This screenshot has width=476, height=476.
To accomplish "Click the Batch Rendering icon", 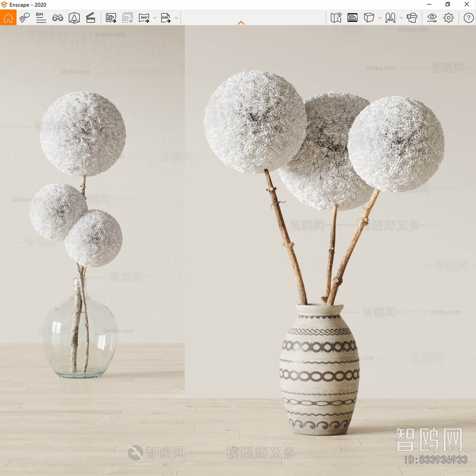I will point(127,18).
